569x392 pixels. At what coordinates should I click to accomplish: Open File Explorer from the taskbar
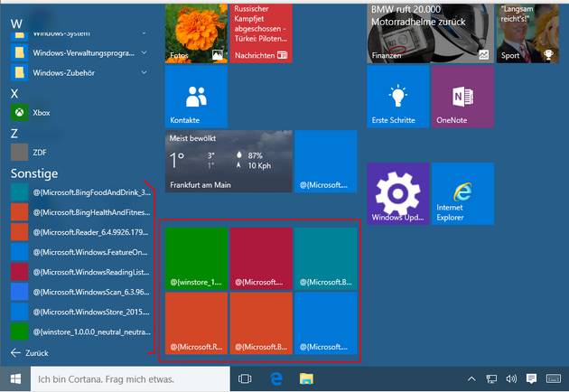click(307, 379)
